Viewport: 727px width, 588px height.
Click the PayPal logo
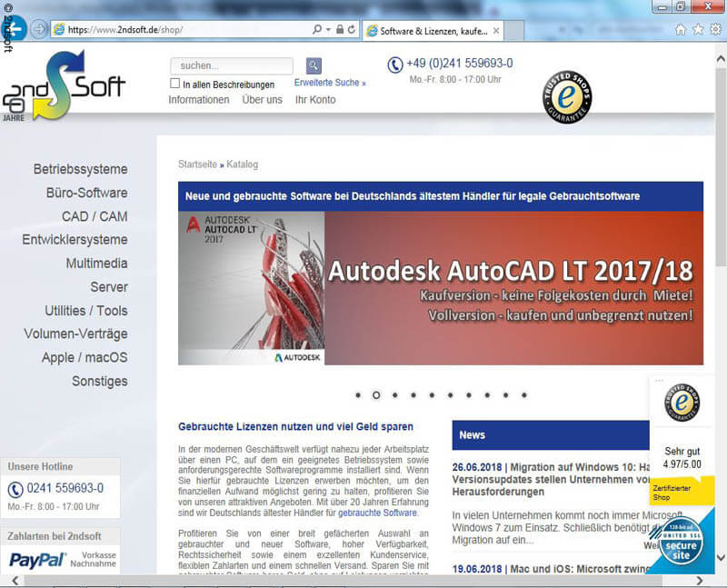[37, 560]
